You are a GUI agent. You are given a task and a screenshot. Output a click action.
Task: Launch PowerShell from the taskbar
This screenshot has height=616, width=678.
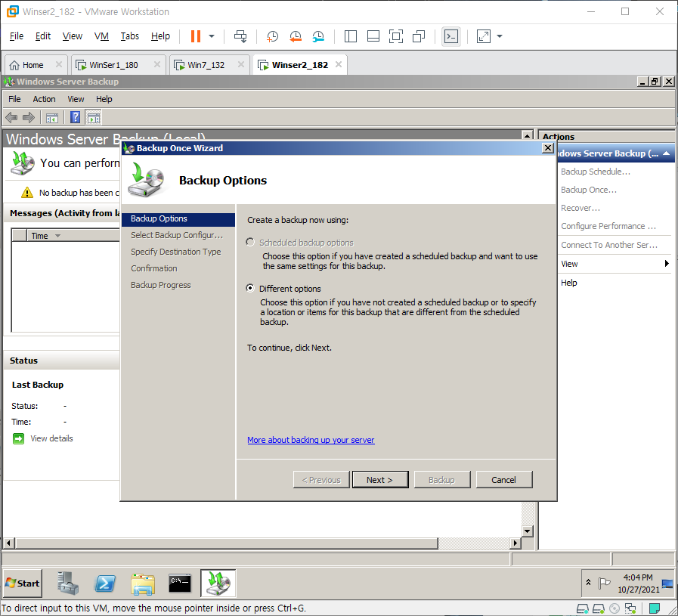tap(105, 583)
